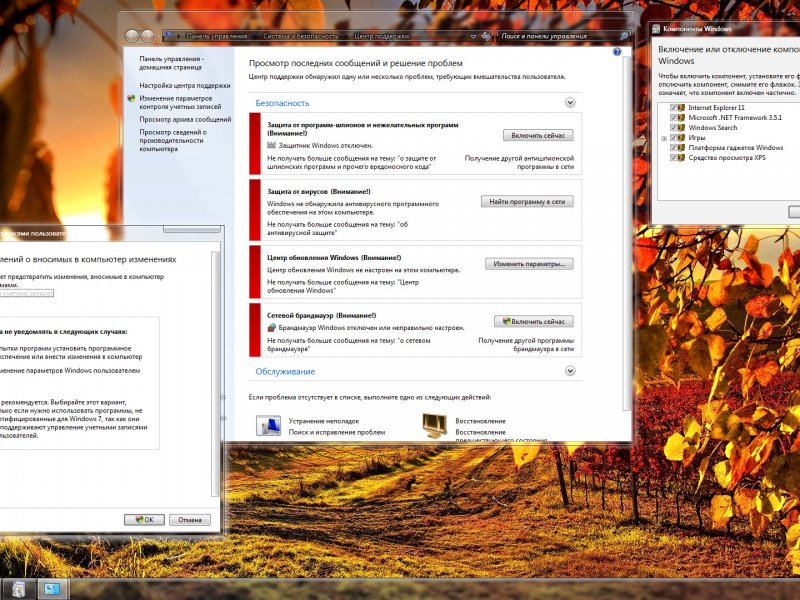Click the 'Платформа гаджетов Windows' label text
This screenshot has height=600, width=800.
click(x=736, y=148)
